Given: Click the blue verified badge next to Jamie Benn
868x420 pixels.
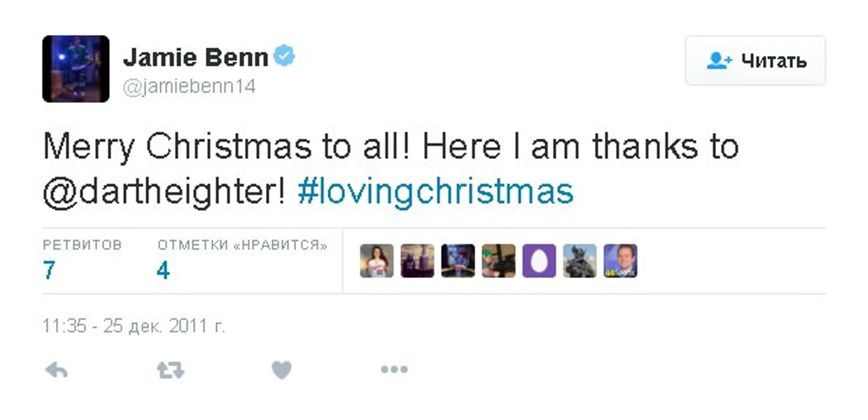Looking at the screenshot, I should [285, 57].
